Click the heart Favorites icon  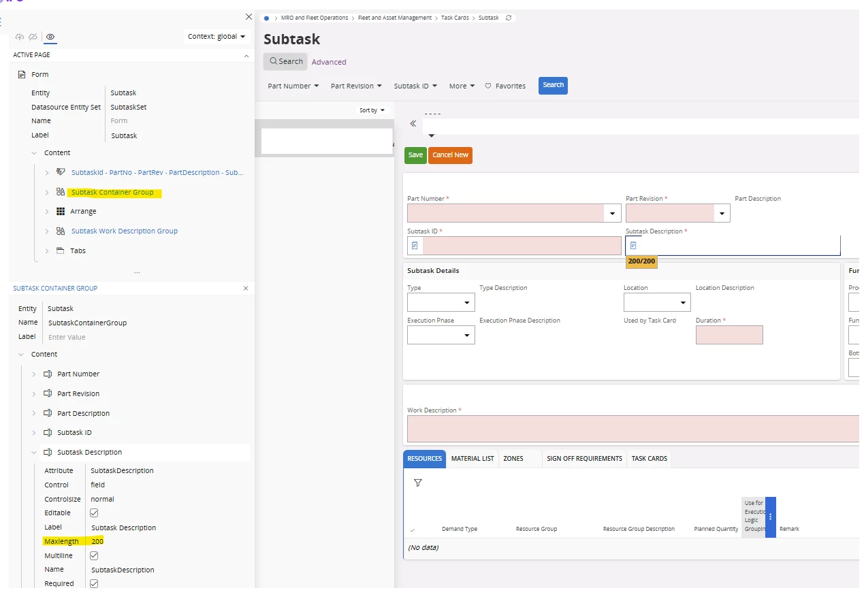coord(488,86)
